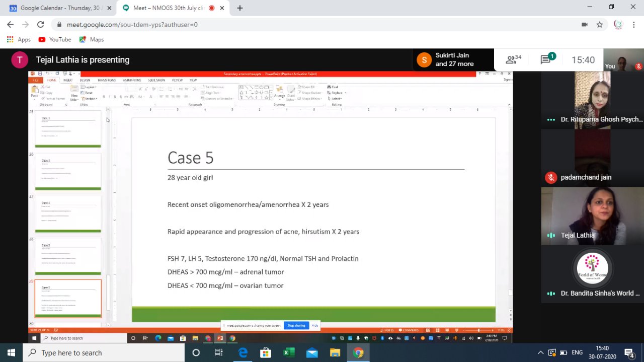The image size is (644, 362).
Task: Open the Mail app in taskbar
Action: (x=312, y=353)
